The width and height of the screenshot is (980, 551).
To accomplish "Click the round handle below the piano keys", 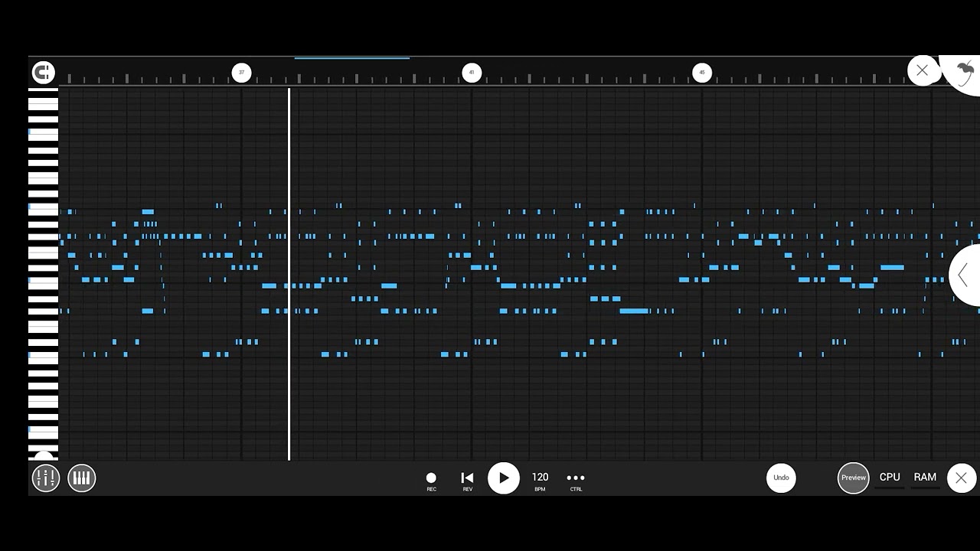I will (44, 456).
